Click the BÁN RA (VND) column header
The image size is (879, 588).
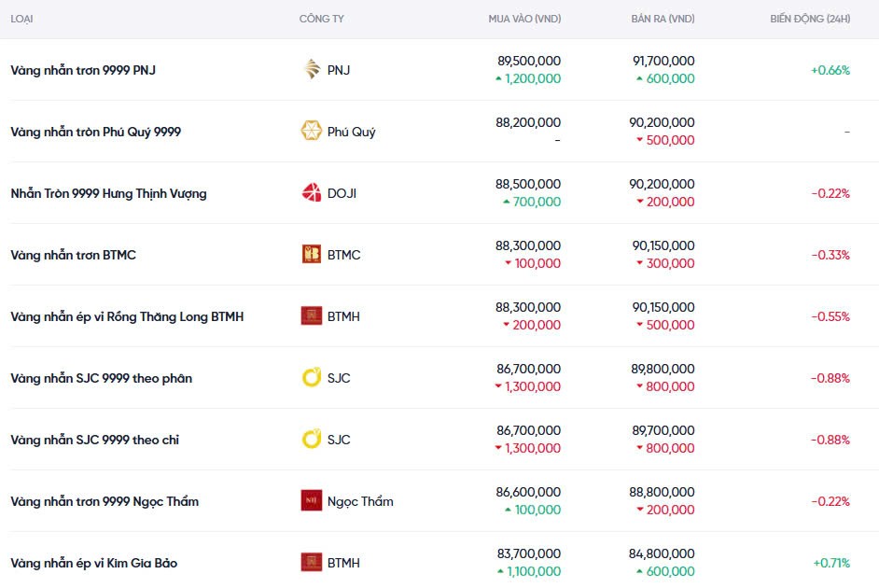click(x=663, y=19)
